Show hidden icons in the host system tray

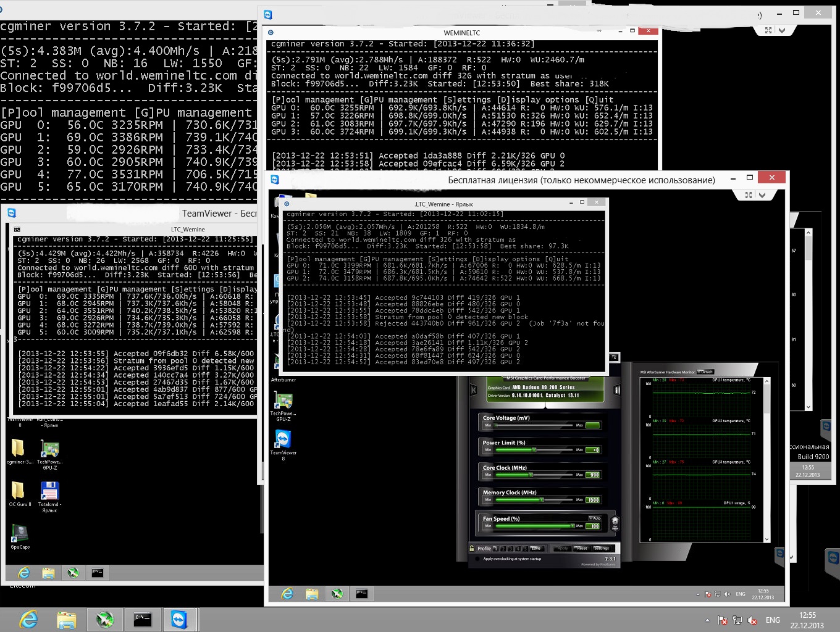707,620
